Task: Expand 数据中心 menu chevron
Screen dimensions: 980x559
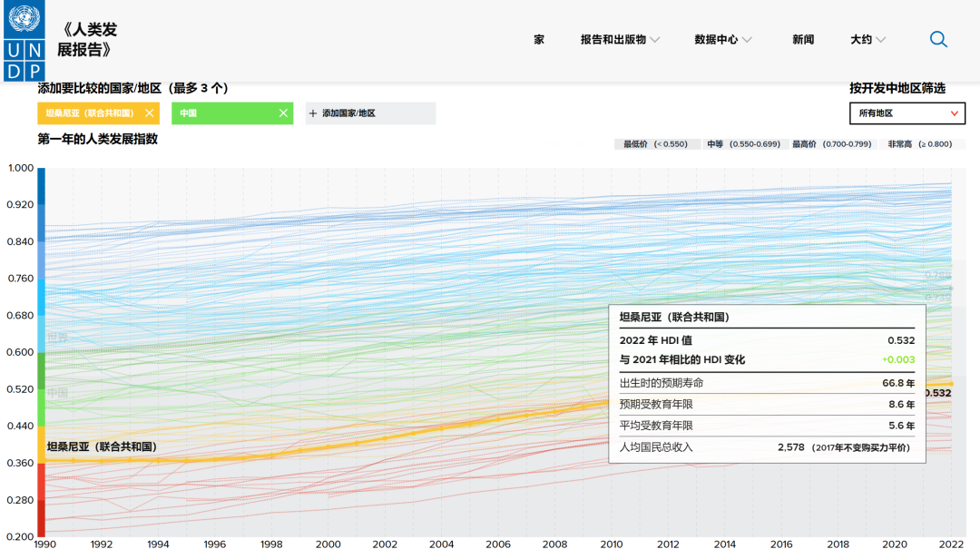Action: point(747,39)
